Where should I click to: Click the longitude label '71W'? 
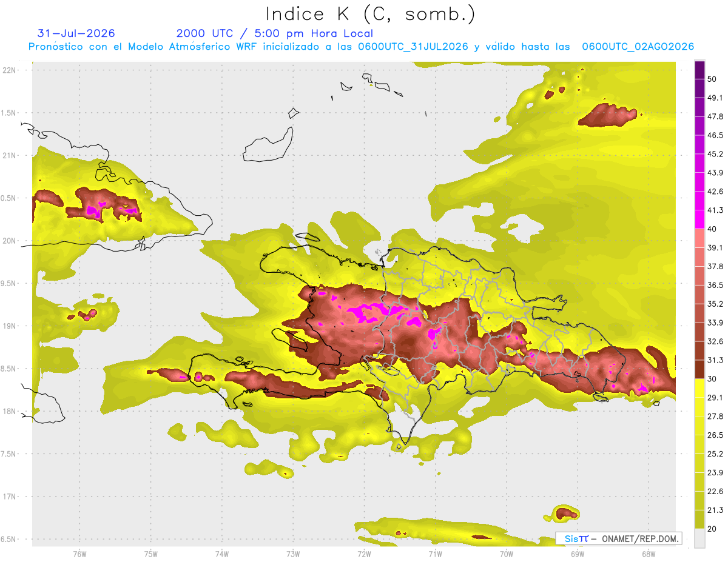435,554
